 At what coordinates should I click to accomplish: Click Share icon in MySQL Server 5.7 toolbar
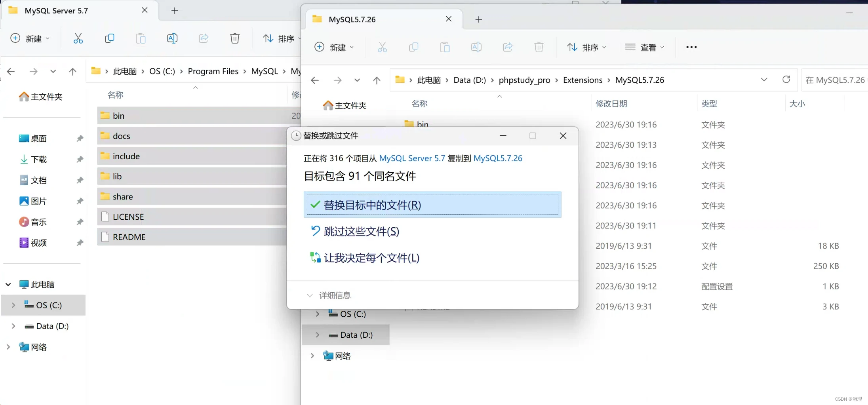pyautogui.click(x=204, y=38)
